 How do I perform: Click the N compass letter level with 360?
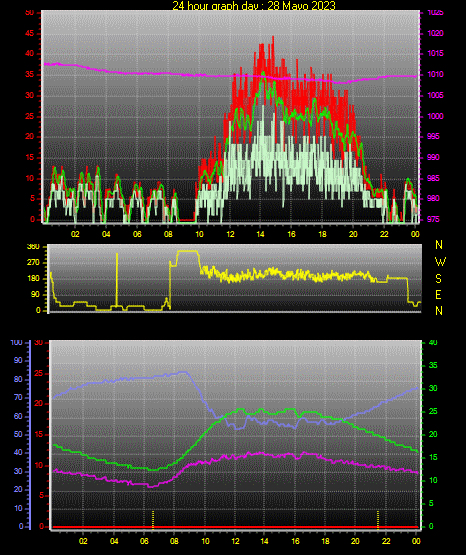(x=439, y=245)
